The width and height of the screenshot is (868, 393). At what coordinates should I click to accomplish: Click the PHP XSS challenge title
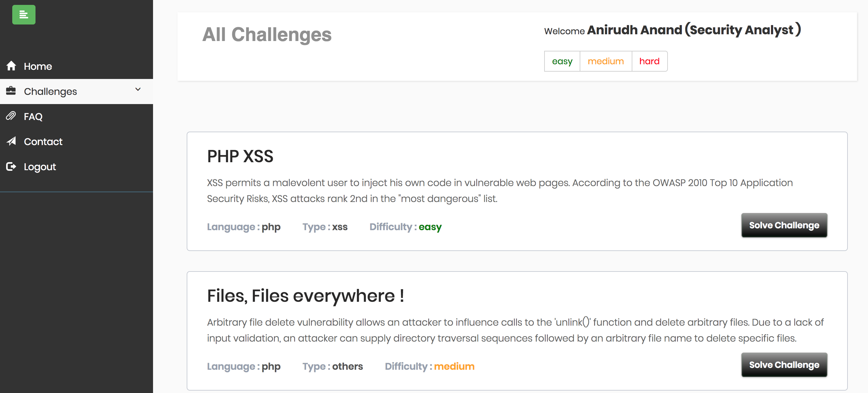coord(240,156)
